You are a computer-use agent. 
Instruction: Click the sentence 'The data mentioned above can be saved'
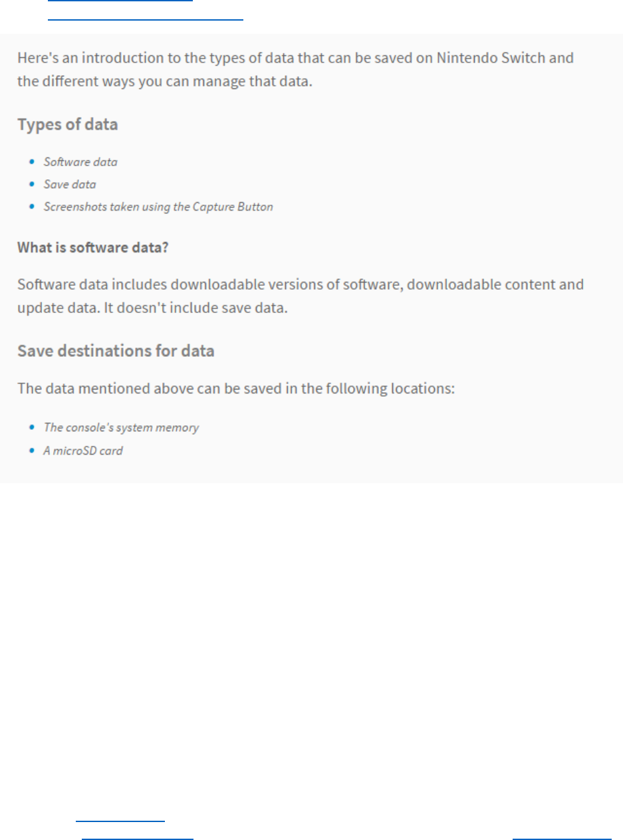[x=236, y=388]
